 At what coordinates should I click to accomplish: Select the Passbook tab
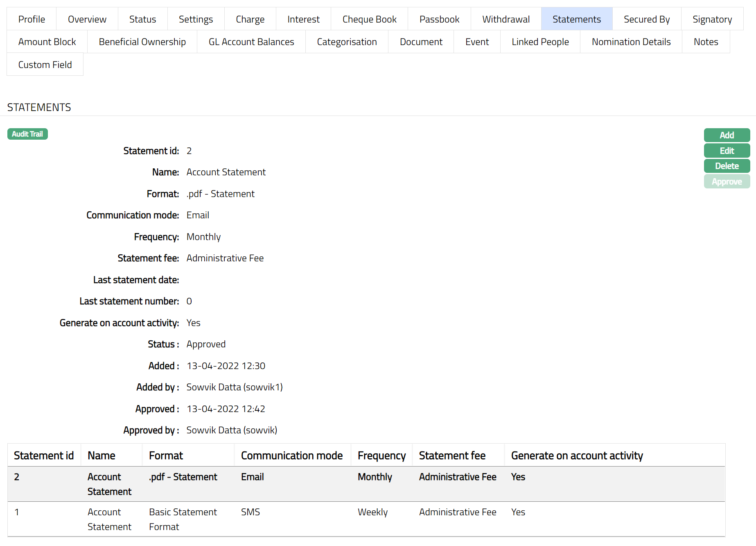[x=439, y=19]
